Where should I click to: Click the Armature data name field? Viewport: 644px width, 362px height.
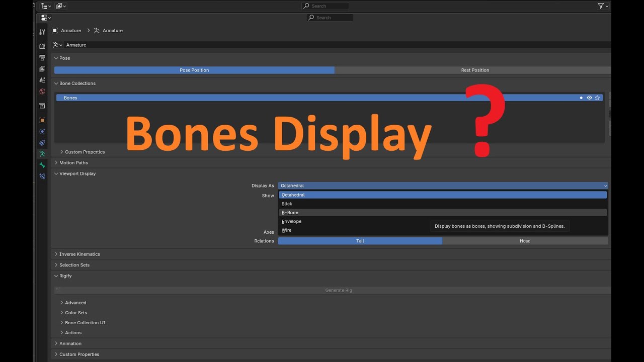337,45
